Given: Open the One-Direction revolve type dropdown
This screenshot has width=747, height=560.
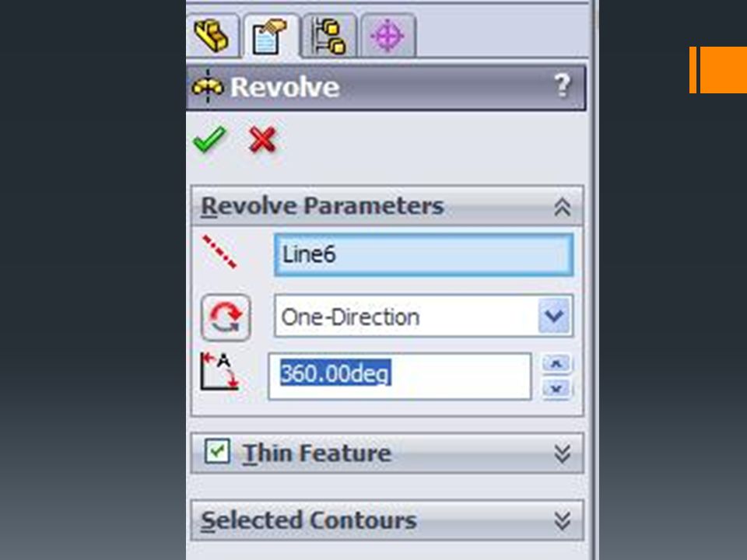Looking at the screenshot, I should [424, 317].
